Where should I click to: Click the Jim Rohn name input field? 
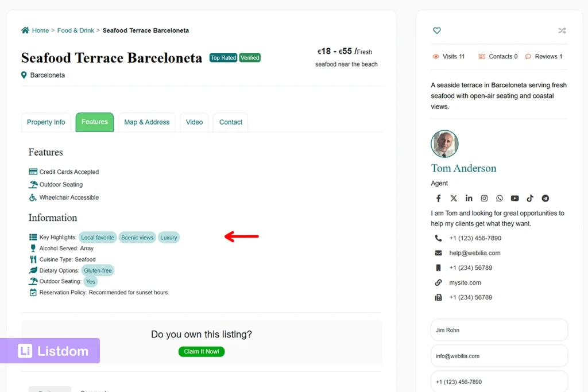(499, 329)
